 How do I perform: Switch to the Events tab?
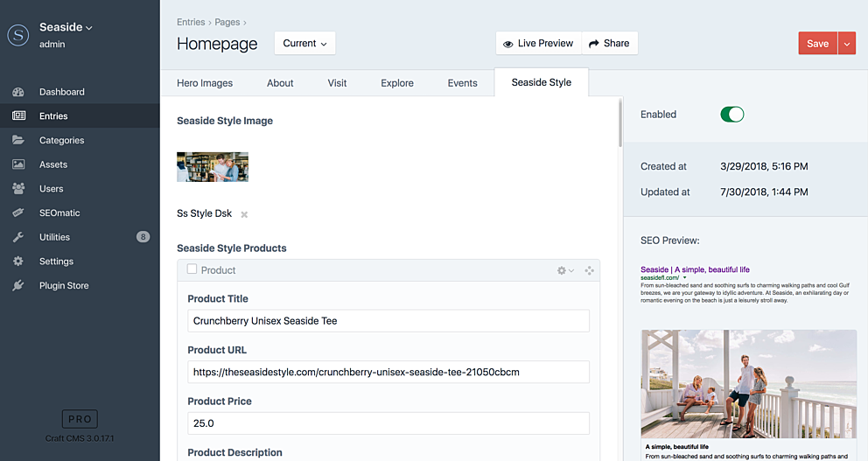point(462,83)
